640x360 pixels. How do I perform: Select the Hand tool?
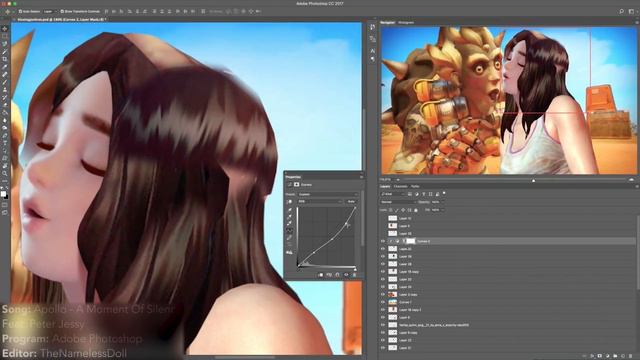click(5, 167)
